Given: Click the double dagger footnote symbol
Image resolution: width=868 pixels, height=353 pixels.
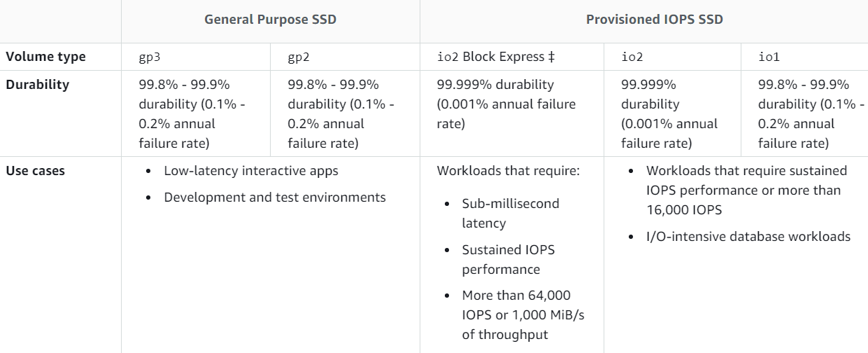Looking at the screenshot, I should point(551,57).
